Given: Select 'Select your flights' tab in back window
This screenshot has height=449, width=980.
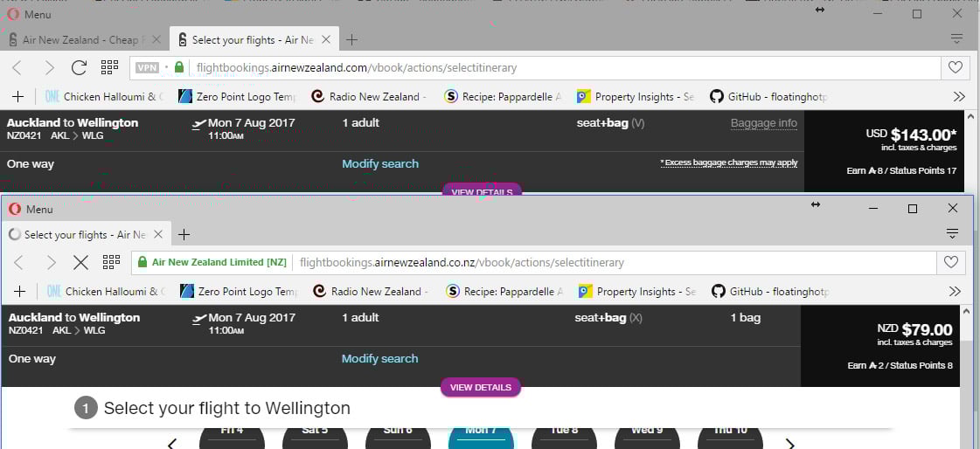Looking at the screenshot, I should click(254, 40).
